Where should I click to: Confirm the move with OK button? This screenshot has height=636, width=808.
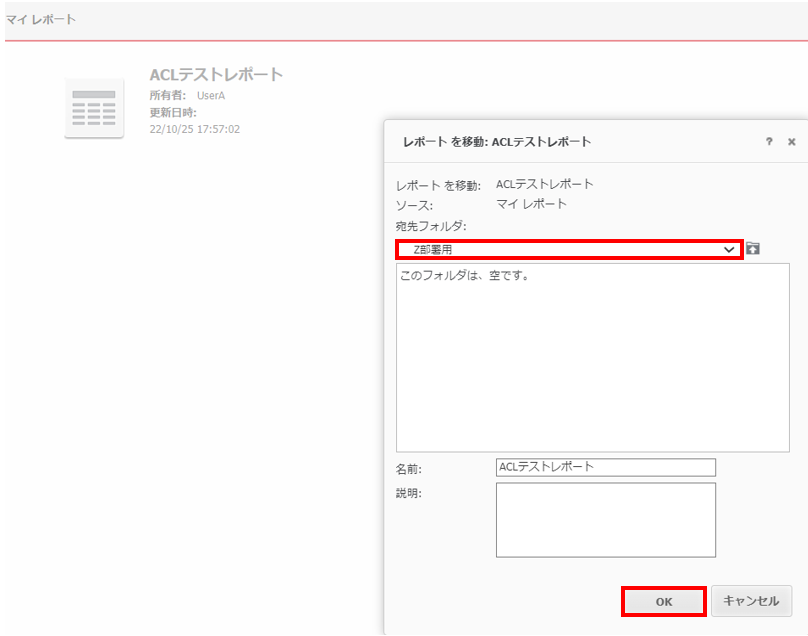664,601
